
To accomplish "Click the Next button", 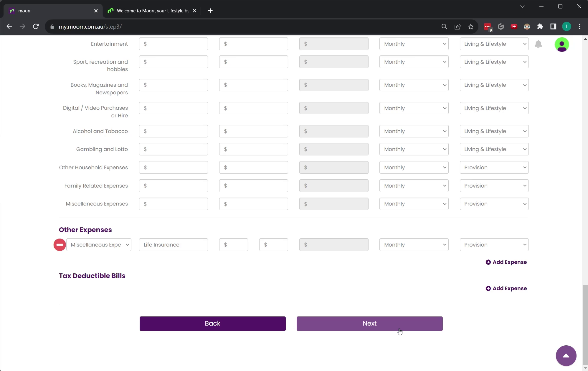I will [x=369, y=324].
